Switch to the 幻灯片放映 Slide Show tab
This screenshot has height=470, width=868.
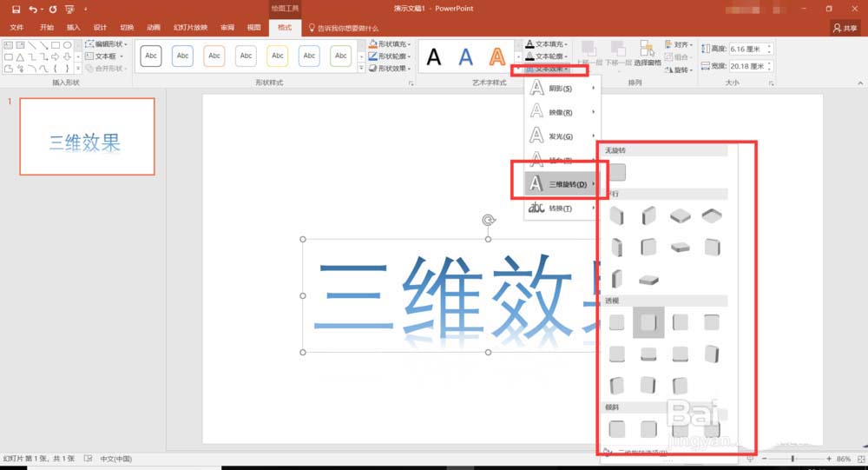(x=190, y=27)
